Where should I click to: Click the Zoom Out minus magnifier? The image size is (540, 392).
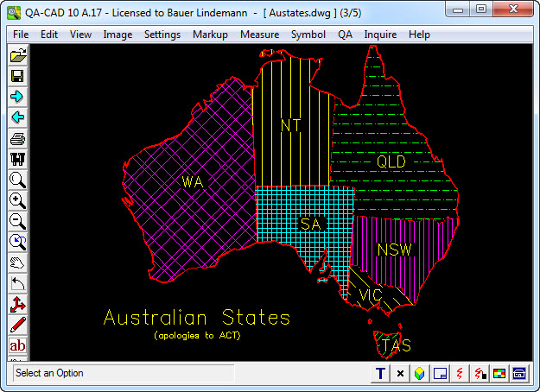[x=18, y=221]
